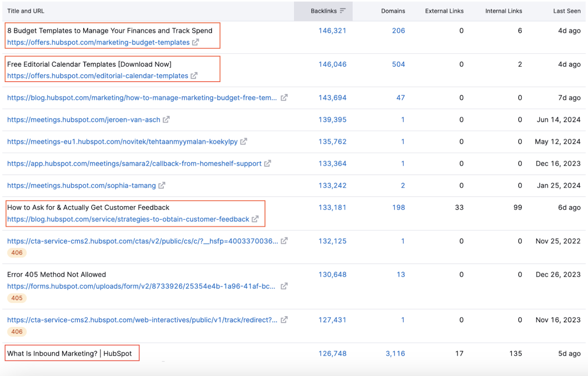Screen dimensions: 588x376
Task: Select title 'Error 405 Method Not Allowed'
Action: (x=57, y=275)
